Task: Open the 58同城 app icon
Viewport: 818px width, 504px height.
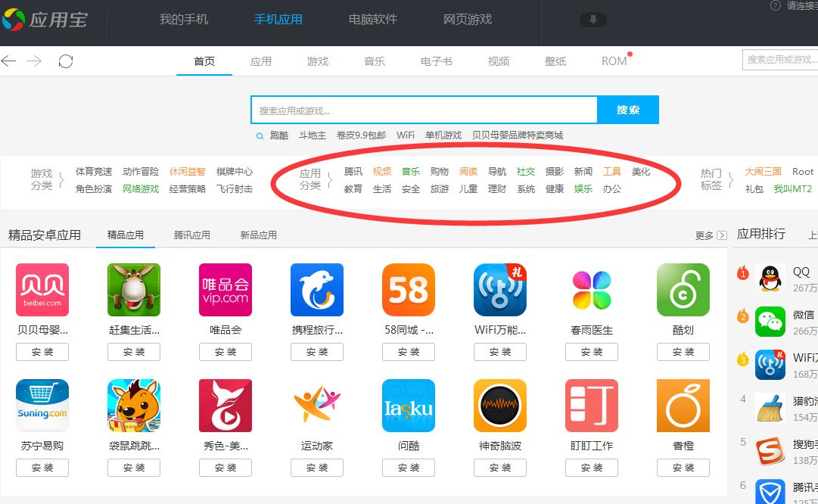Action: point(409,290)
